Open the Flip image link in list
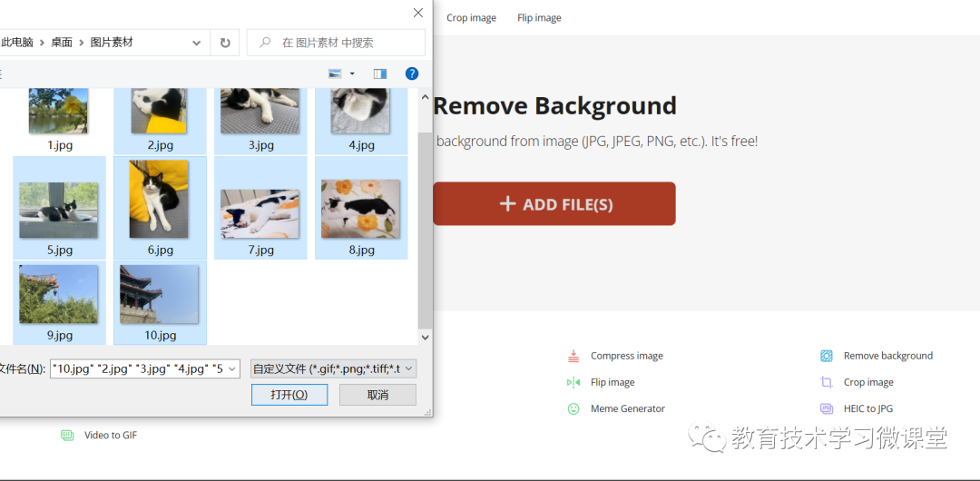 click(612, 382)
